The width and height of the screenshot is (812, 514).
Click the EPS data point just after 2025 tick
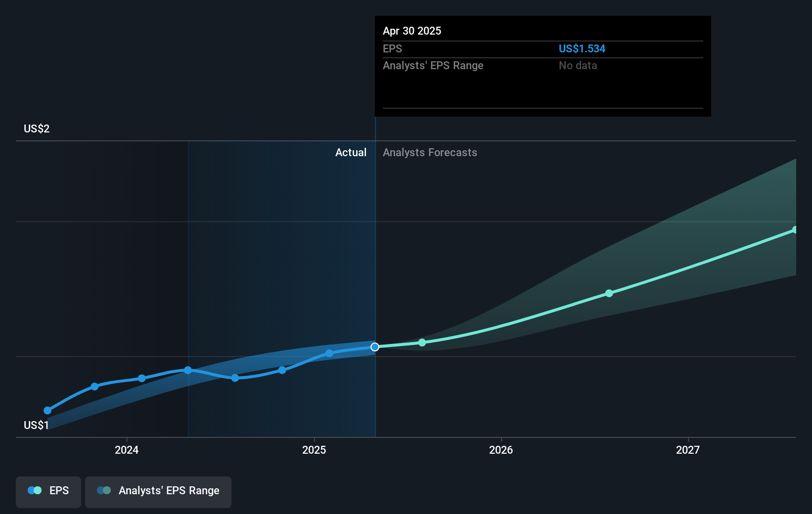coord(329,353)
